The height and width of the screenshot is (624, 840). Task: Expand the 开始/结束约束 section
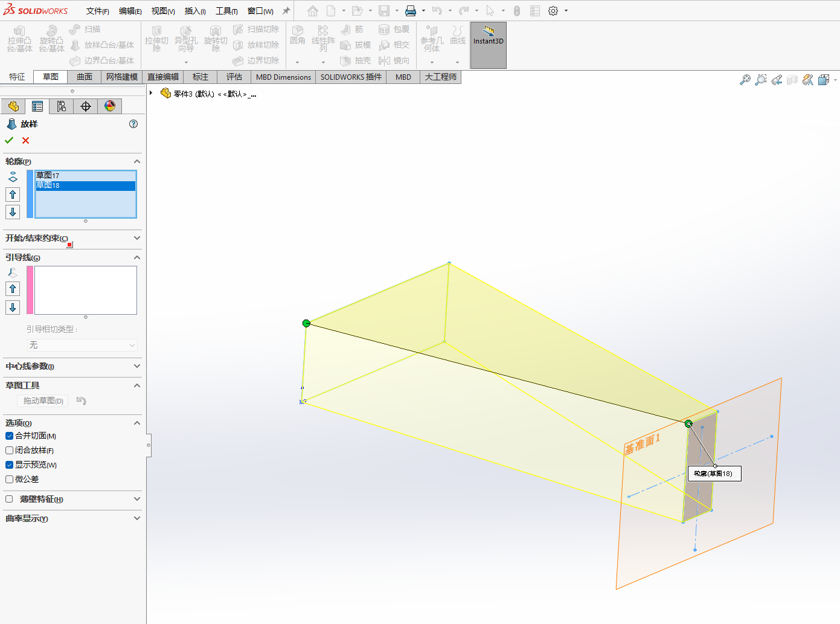coord(136,238)
